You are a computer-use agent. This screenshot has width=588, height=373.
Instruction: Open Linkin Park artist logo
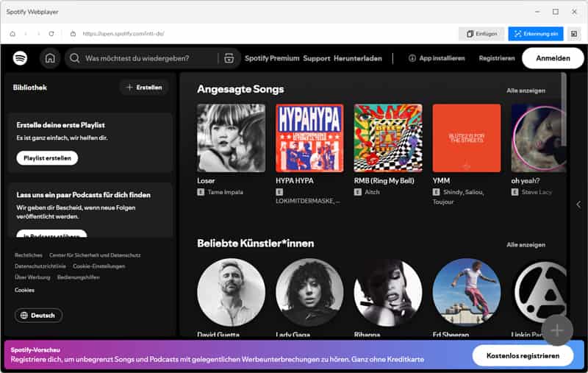(x=540, y=292)
